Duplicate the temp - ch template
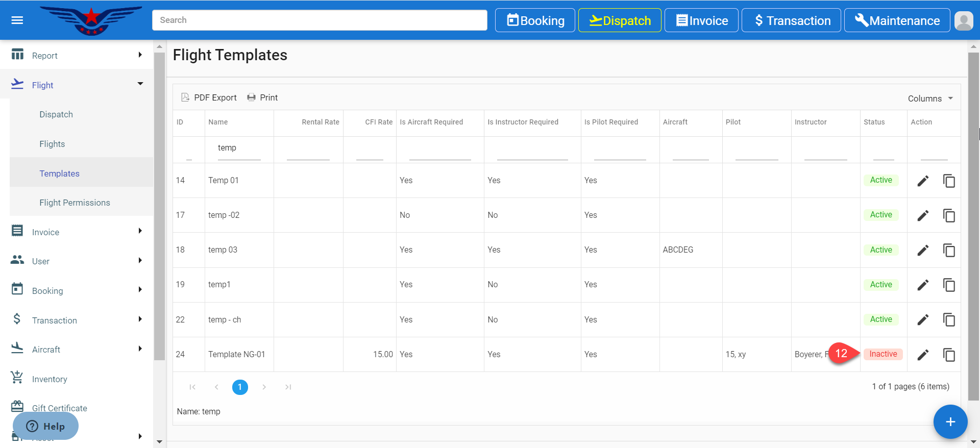Screen dimensions: 980x448 948,320
